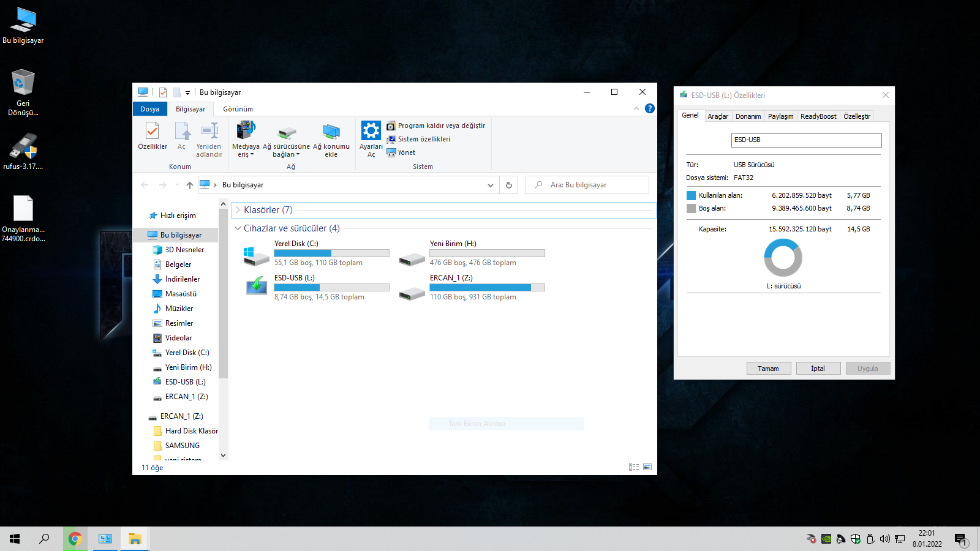980x551 pixels.
Task: Select Bu bilgisayar desktop icon
Action: point(23,26)
